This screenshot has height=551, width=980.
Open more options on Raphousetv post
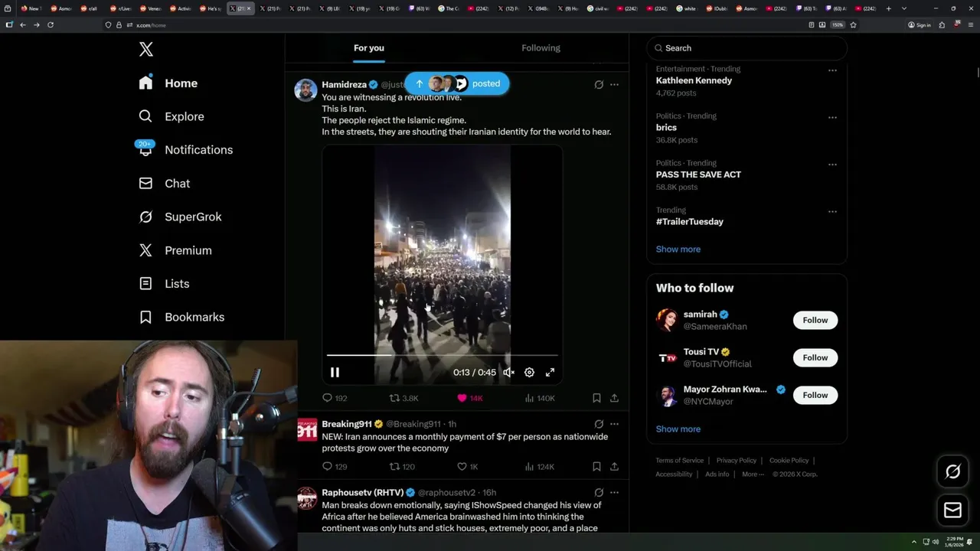614,493
